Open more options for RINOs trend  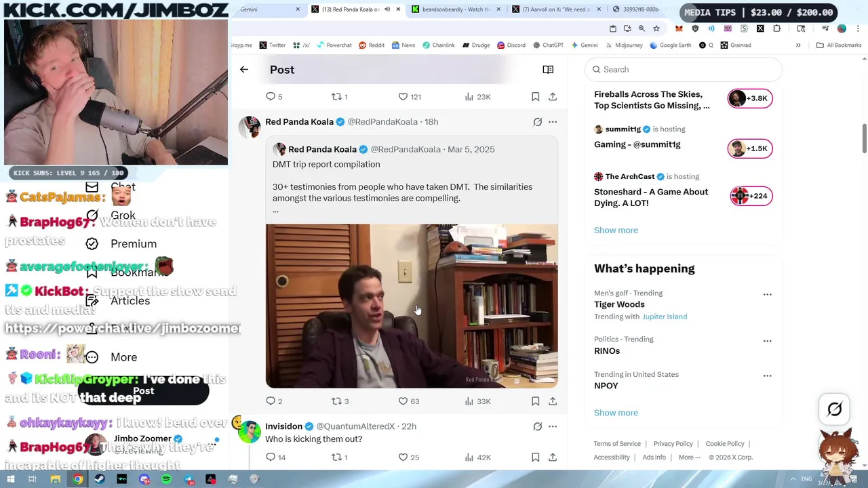click(x=767, y=341)
